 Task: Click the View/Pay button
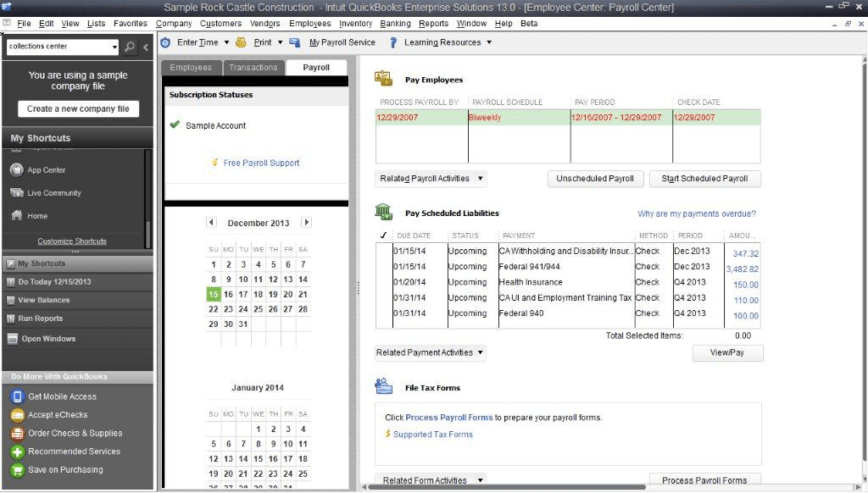click(727, 353)
